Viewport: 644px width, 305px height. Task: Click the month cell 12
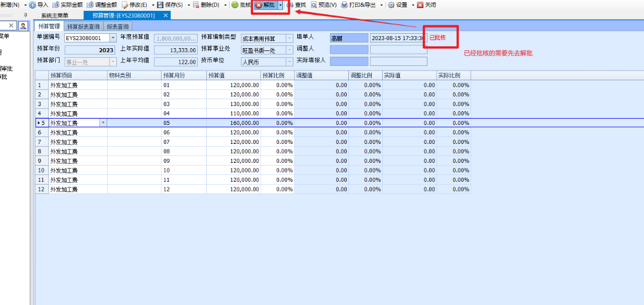click(184, 189)
